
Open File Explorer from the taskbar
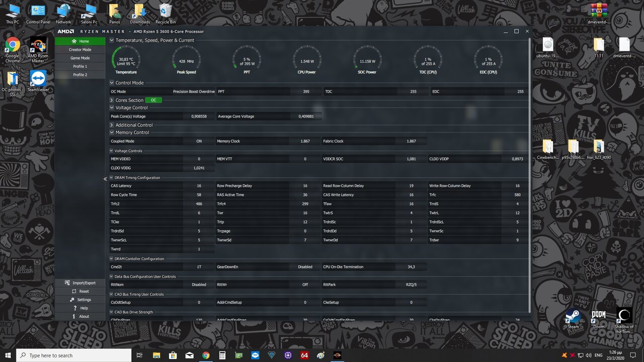coord(156,355)
